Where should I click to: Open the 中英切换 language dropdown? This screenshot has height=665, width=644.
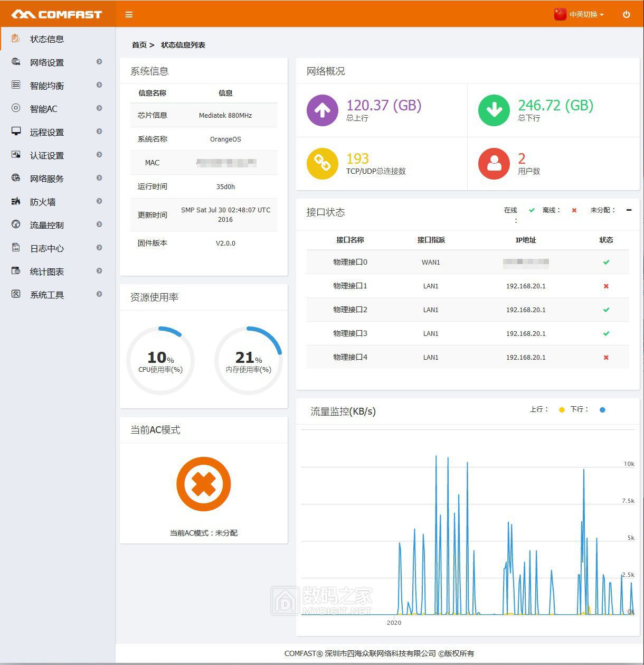point(586,15)
